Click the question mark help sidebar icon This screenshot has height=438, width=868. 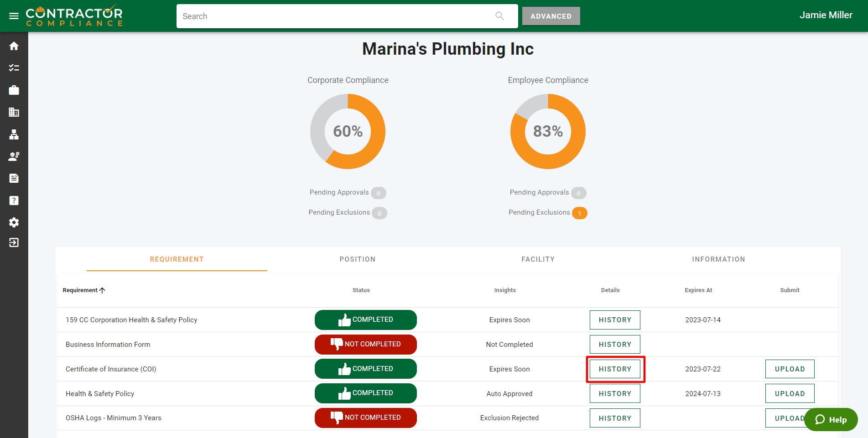[14, 201]
